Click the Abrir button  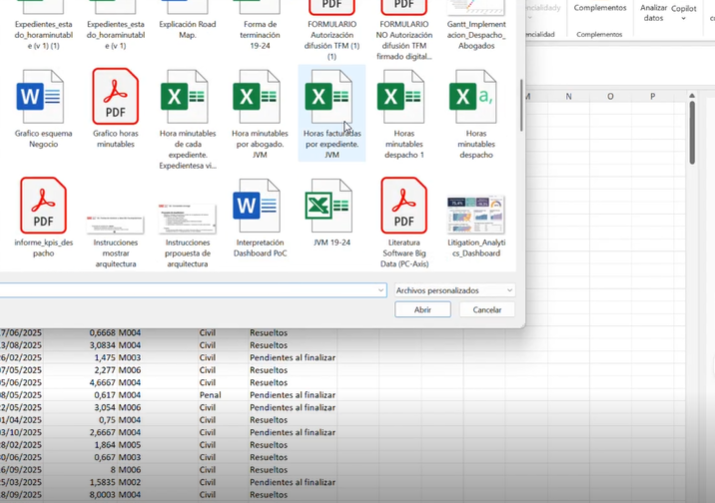423,310
